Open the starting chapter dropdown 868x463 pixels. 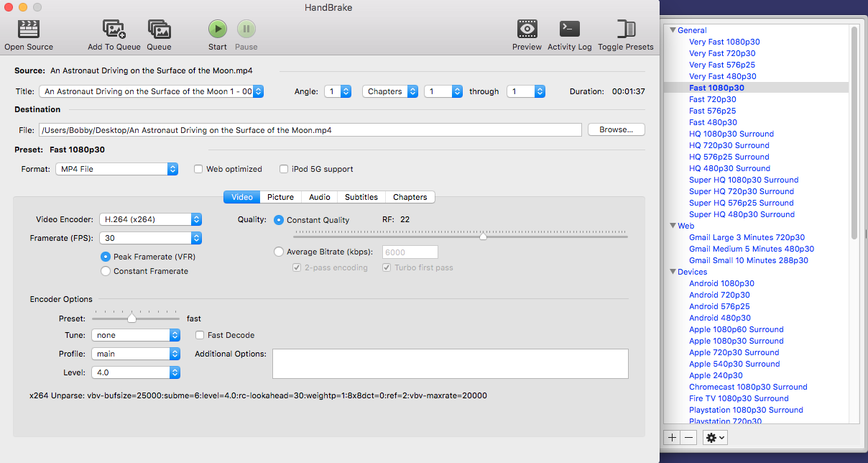click(x=443, y=91)
